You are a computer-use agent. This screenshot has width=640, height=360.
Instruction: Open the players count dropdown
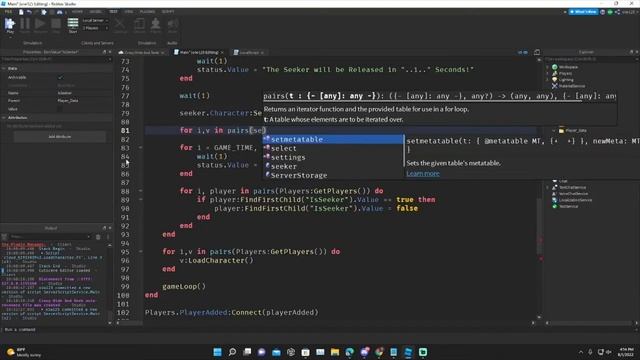95,28
